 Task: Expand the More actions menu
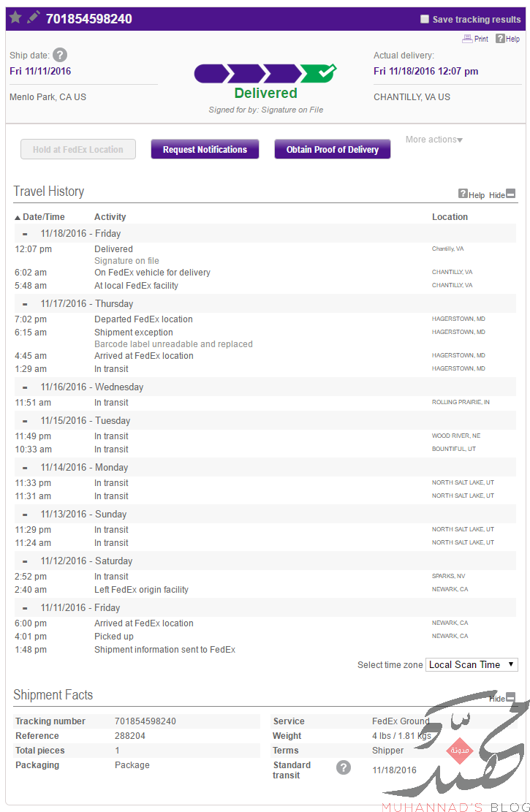point(434,140)
